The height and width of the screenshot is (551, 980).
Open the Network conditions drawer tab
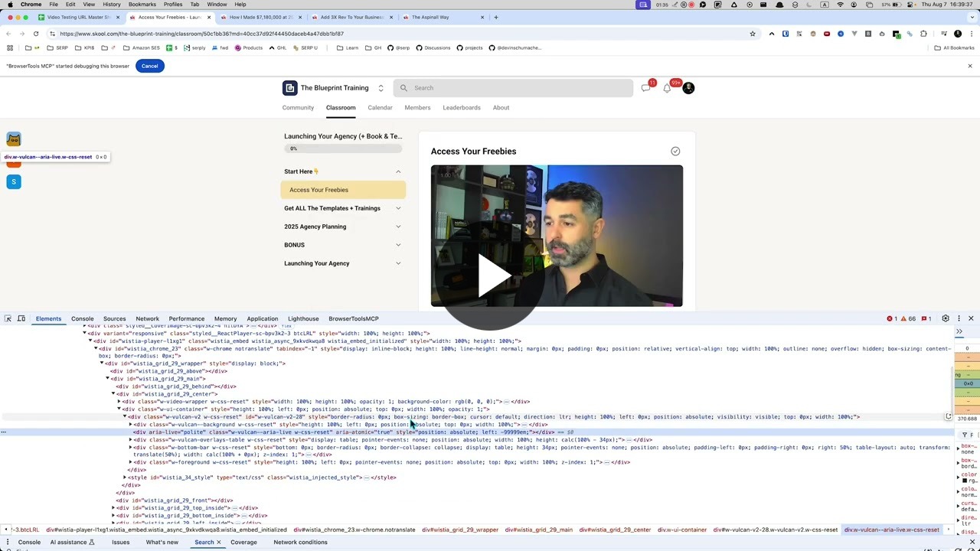300,543
